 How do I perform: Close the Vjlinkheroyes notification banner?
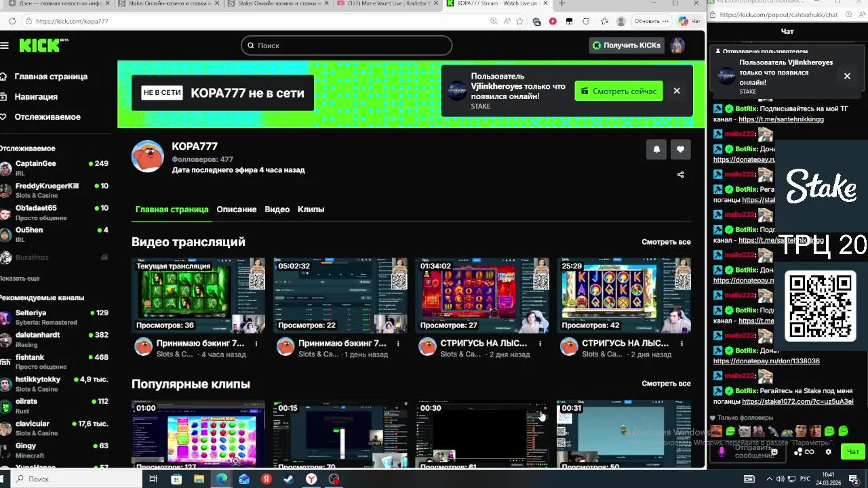coord(676,91)
